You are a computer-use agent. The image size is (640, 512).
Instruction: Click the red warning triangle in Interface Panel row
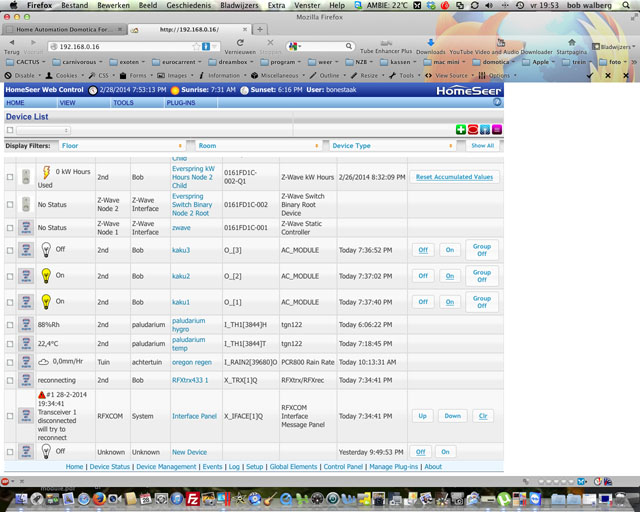[41, 395]
